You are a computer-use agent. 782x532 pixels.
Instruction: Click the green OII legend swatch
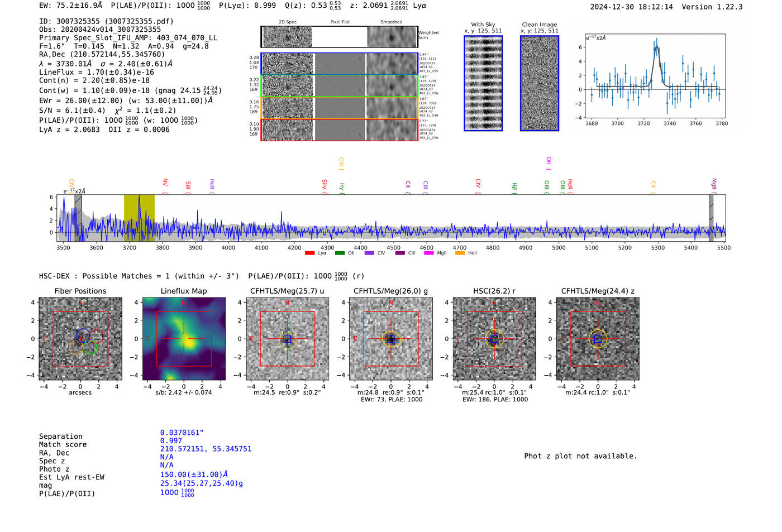(340, 253)
